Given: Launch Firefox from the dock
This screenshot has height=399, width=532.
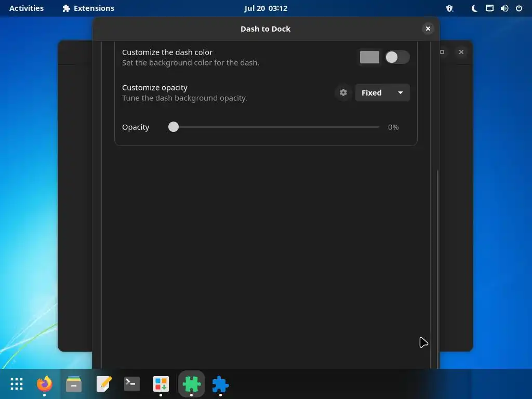Looking at the screenshot, I should tap(45, 384).
